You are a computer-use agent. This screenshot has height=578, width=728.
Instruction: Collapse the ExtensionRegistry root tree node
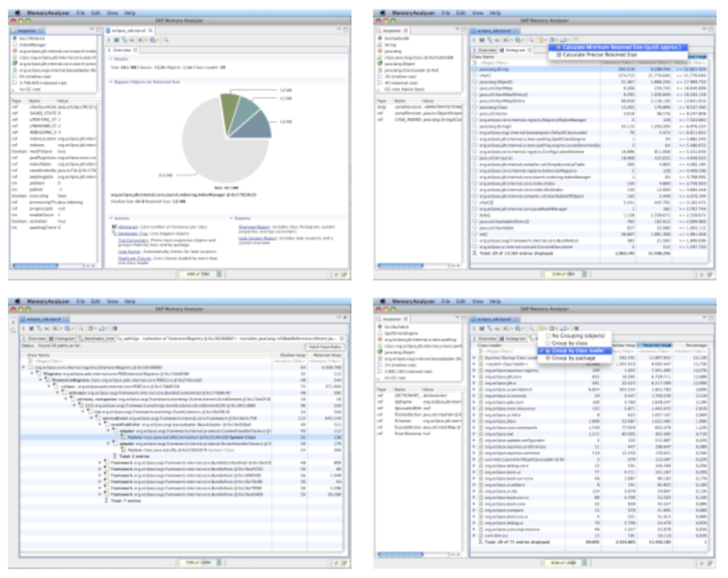point(24,367)
